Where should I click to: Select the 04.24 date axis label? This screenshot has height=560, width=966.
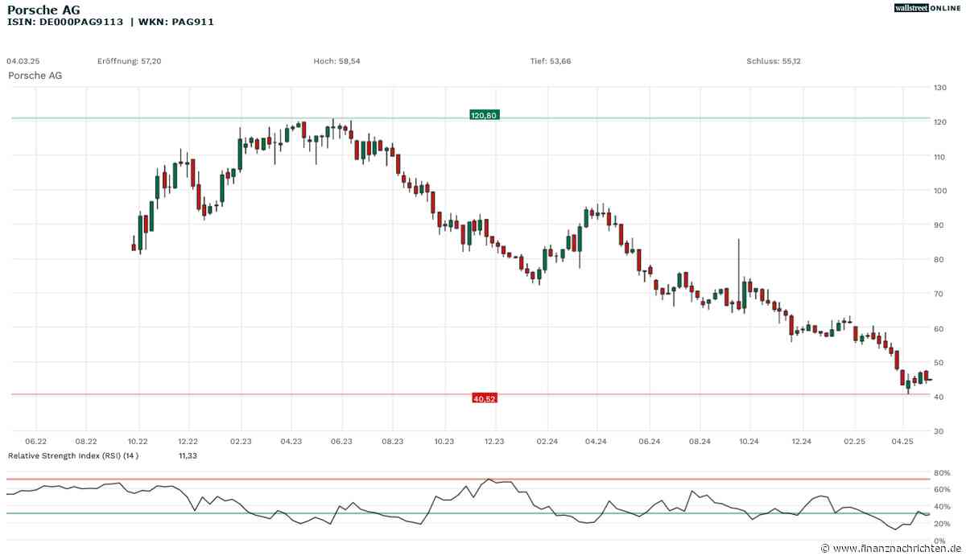[597, 441]
